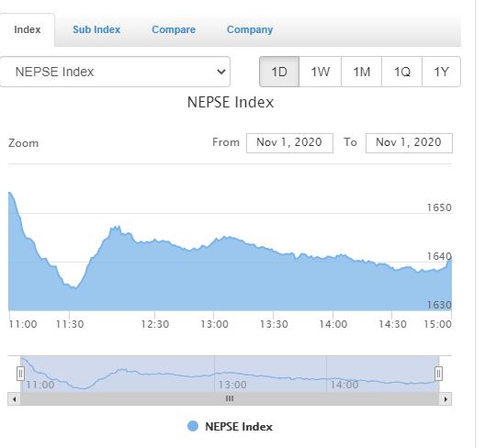Click the scrollbar left arrow
Viewport: 485px width, 448px height.
click(x=14, y=399)
